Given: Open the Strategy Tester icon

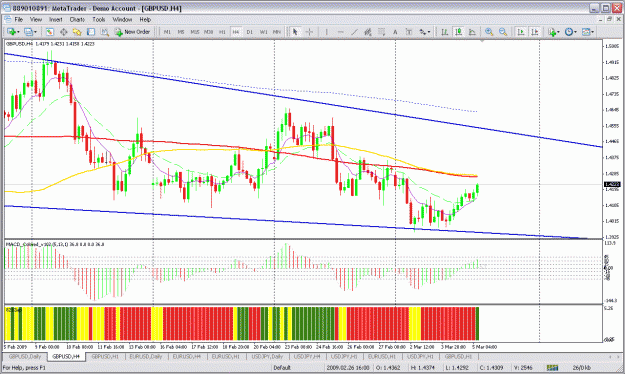Looking at the screenshot, I should 104,32.
